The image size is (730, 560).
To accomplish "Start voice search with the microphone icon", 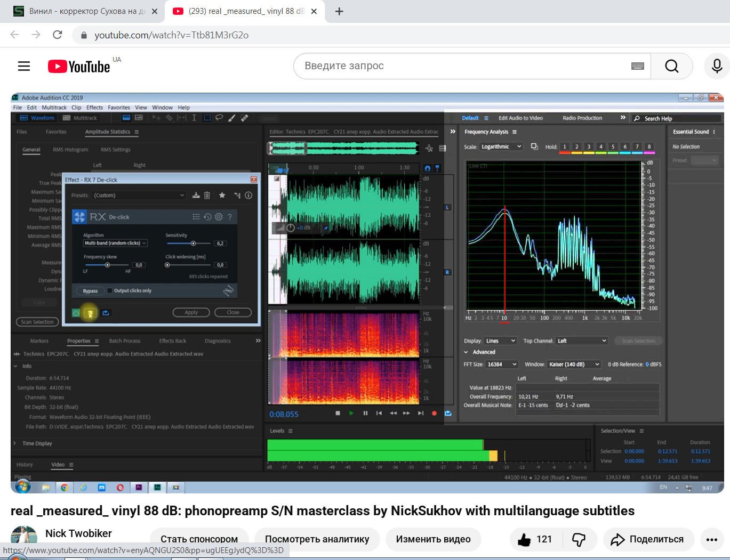I will (x=717, y=66).
